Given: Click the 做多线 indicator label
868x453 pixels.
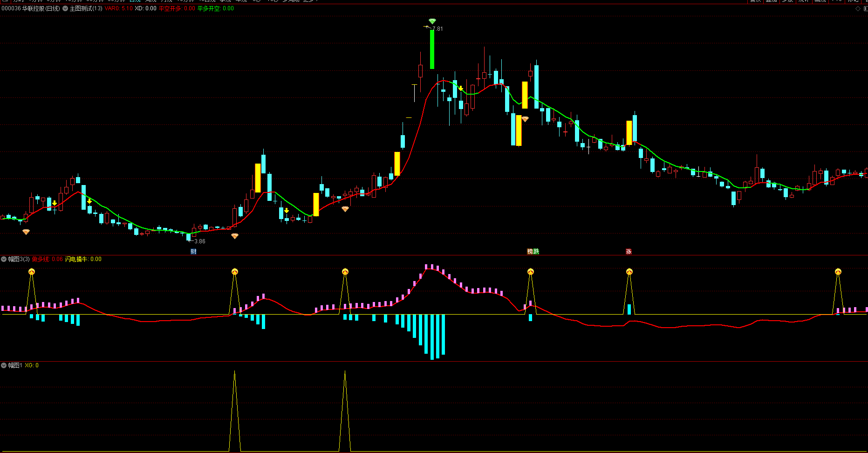Looking at the screenshot, I should [41, 259].
